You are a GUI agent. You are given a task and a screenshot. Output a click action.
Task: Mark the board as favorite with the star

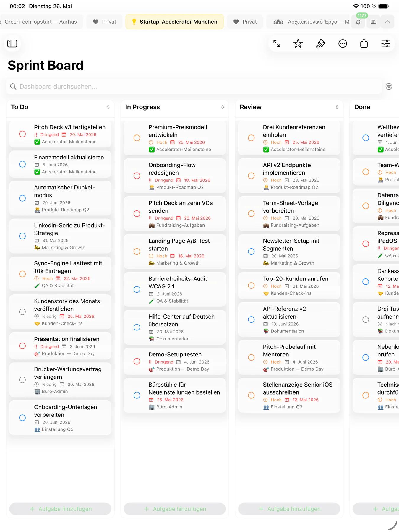click(x=298, y=44)
